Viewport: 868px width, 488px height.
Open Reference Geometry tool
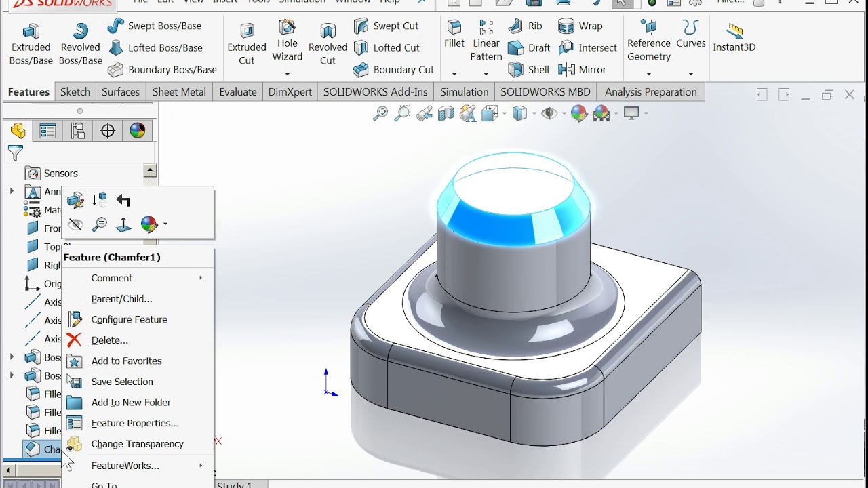pyautogui.click(x=649, y=41)
